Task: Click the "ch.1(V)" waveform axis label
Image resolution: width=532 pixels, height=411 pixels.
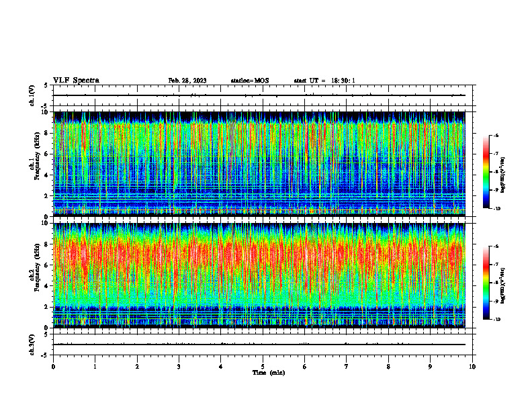Action: coord(32,95)
